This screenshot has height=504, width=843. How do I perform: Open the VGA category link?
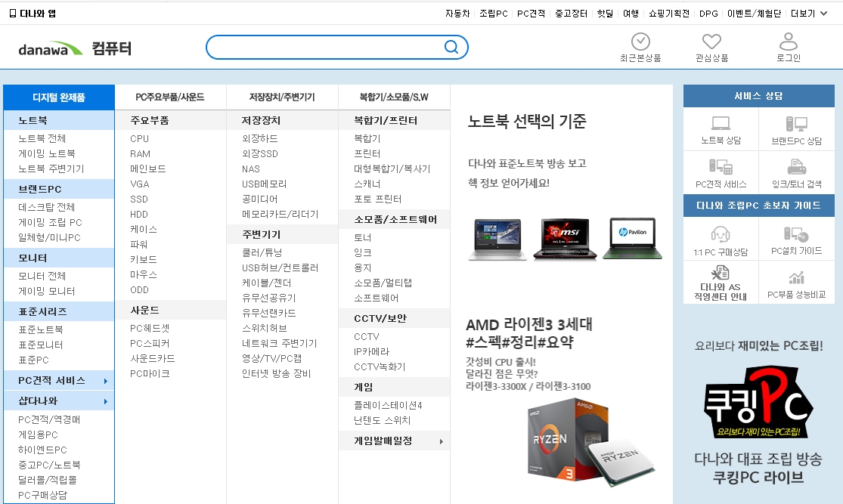(139, 184)
